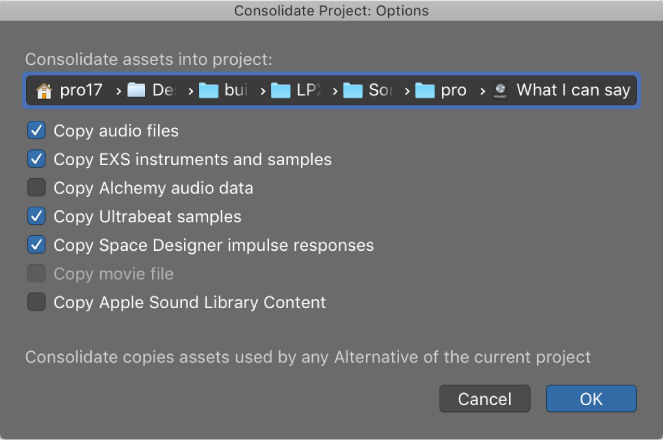Select the What I can say path item

[573, 90]
